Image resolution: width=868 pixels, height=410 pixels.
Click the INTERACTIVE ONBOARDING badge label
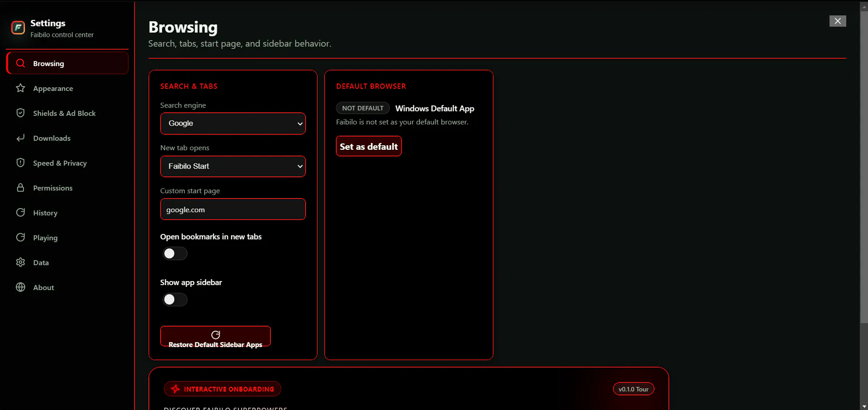229,389
